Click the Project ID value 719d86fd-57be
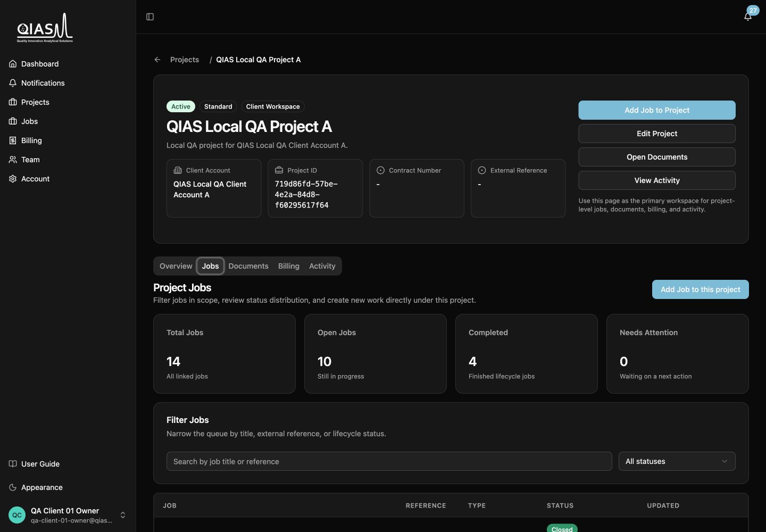The width and height of the screenshot is (766, 532). click(306, 195)
